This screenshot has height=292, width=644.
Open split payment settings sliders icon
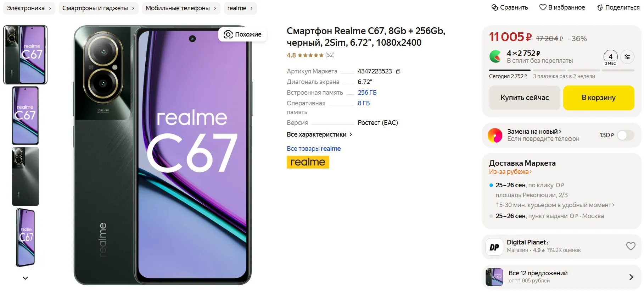(627, 57)
